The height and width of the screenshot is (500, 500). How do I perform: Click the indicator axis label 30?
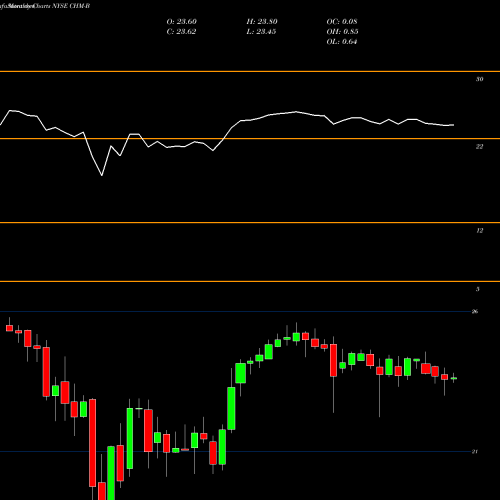(x=479, y=79)
